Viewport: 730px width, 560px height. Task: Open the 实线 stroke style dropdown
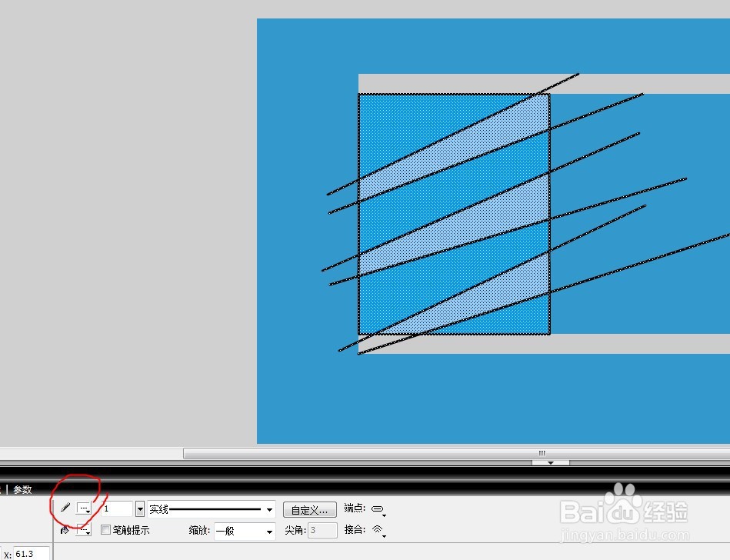(x=212, y=509)
